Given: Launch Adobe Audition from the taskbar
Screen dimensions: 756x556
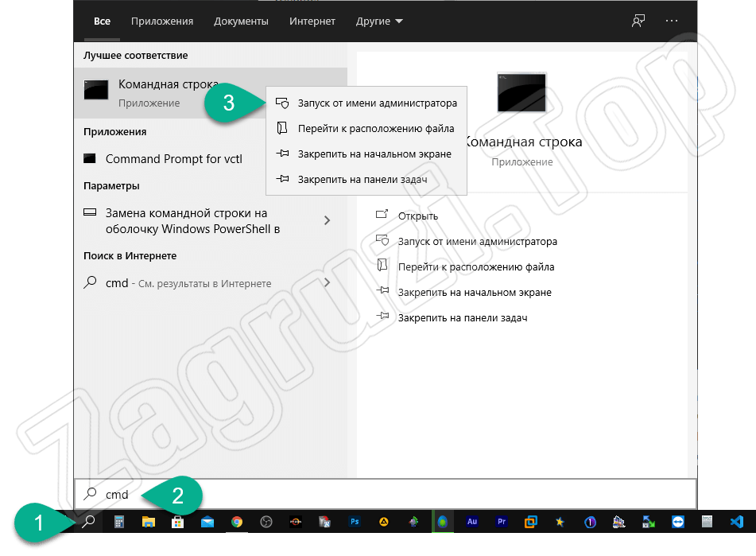Looking at the screenshot, I should [x=472, y=522].
